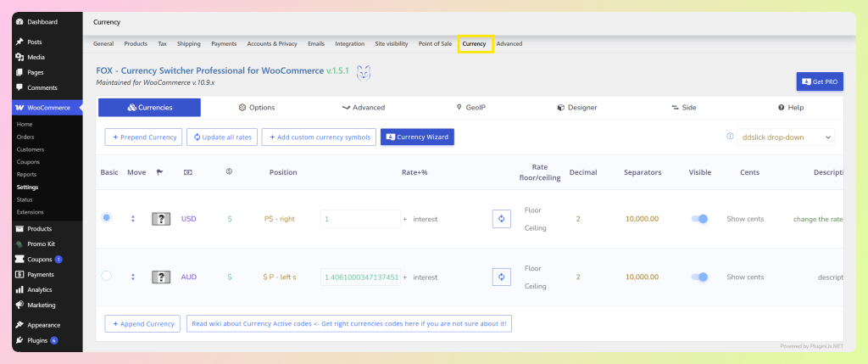868x364 pixels.
Task: Change the AUD decimal value 2
Action: click(x=578, y=277)
